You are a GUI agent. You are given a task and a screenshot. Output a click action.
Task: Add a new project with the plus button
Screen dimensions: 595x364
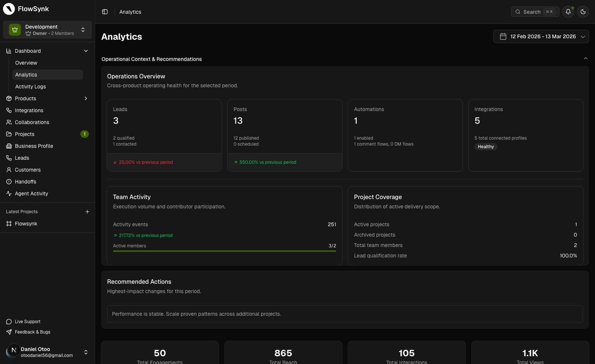click(x=87, y=212)
